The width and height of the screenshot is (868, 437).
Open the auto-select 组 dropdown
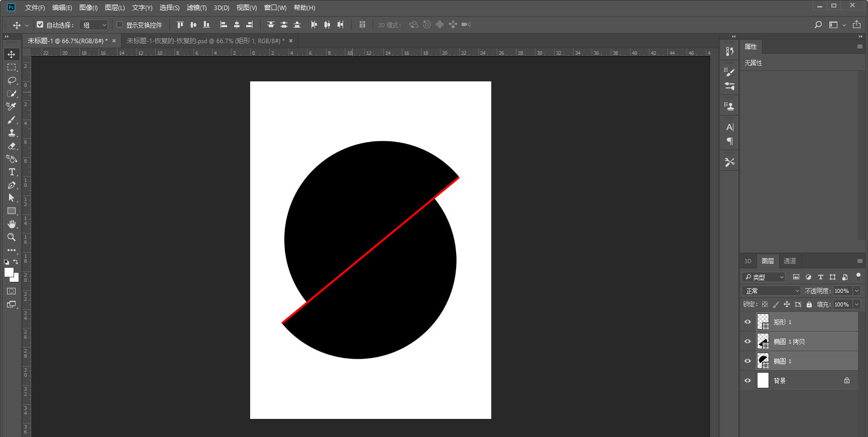click(94, 25)
